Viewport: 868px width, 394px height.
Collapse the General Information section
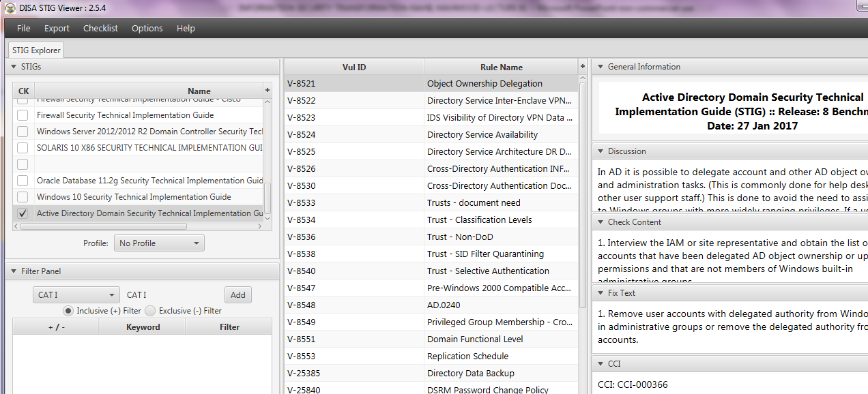point(601,67)
